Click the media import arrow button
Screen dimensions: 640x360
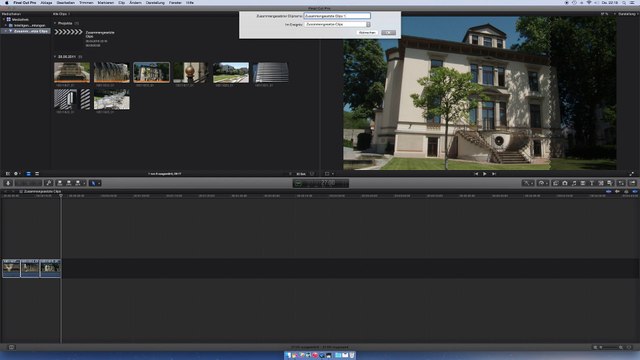(x=8, y=183)
